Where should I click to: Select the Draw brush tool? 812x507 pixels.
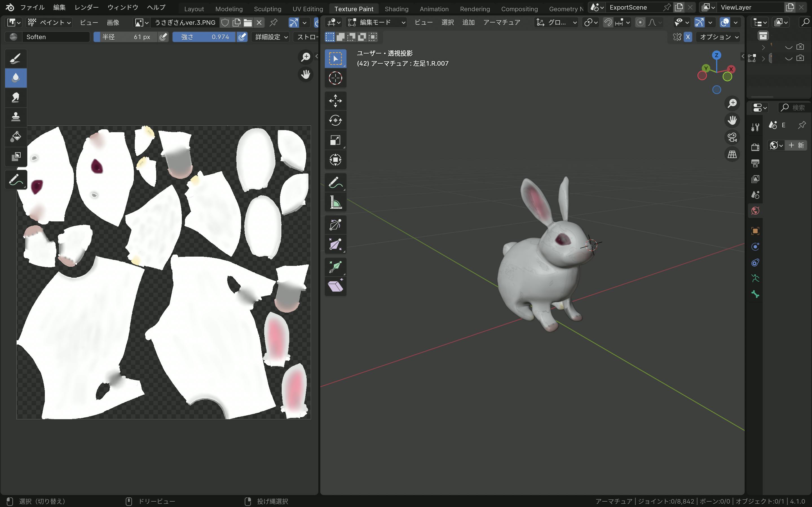(16, 58)
